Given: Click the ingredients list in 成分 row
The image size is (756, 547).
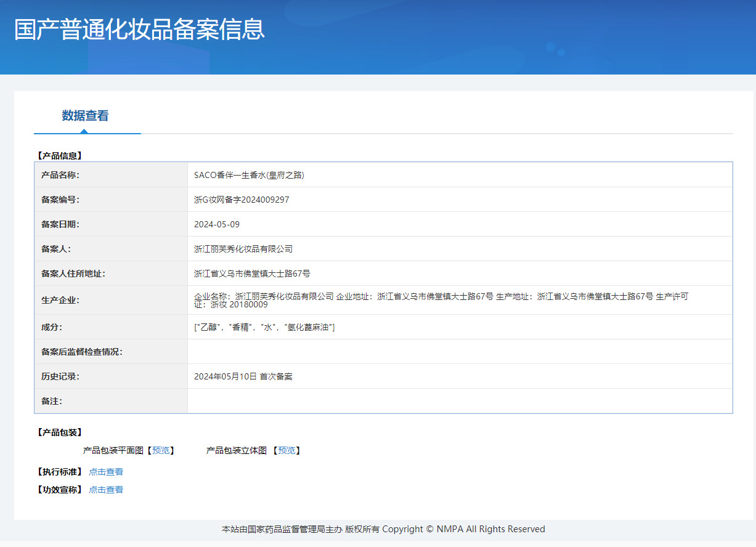Looking at the screenshot, I should point(264,327).
